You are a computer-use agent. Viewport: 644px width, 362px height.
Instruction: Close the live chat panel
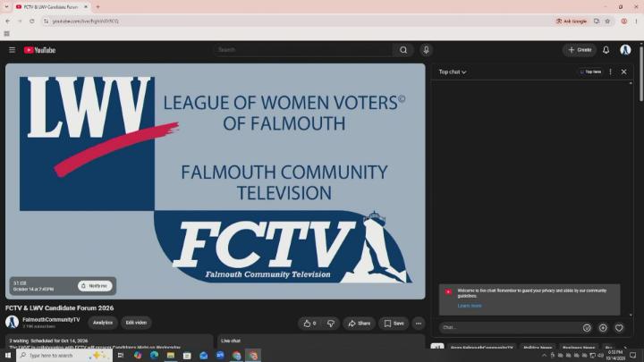[624, 72]
